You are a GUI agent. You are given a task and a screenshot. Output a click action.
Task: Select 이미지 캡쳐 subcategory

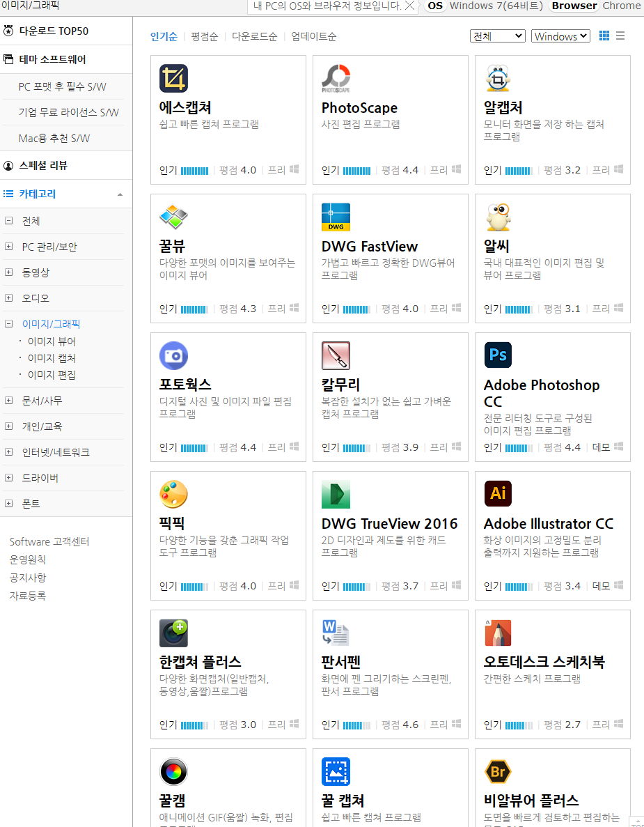click(x=52, y=358)
